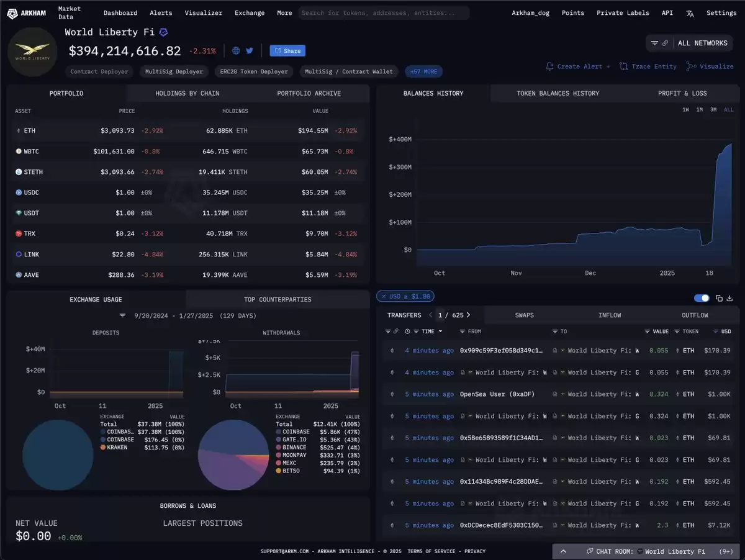Open World Liberty Fi Twitter profile icon
The image size is (745, 560).
[250, 51]
